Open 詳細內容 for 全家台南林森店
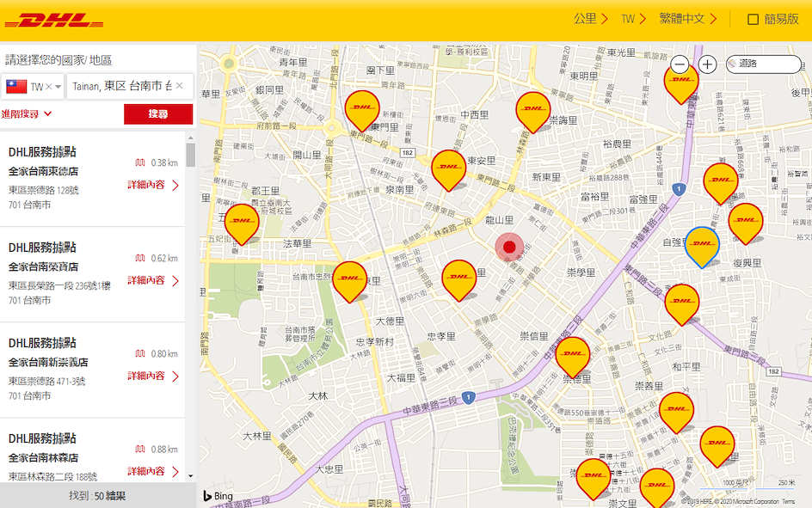Screen dimensions: 812x508 tap(153, 471)
